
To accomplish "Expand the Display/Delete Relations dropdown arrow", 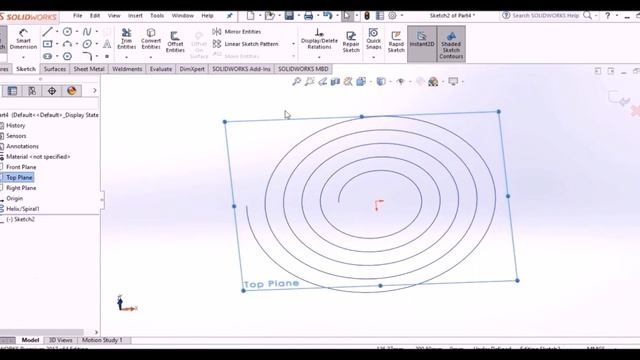I will coord(319,57).
